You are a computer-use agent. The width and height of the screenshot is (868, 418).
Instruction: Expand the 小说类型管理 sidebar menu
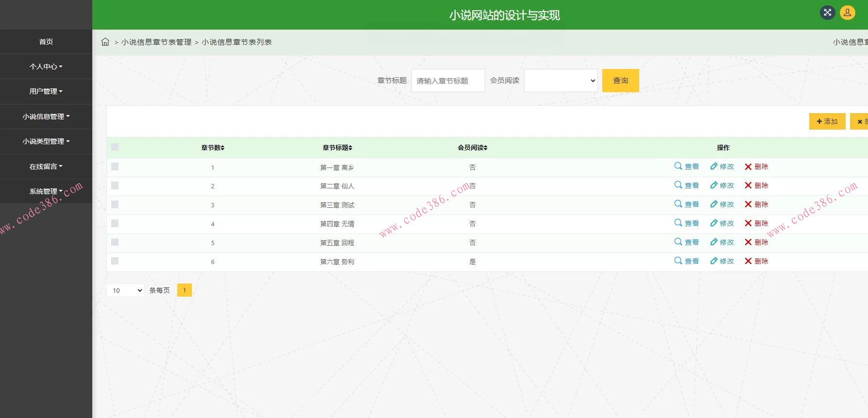46,141
